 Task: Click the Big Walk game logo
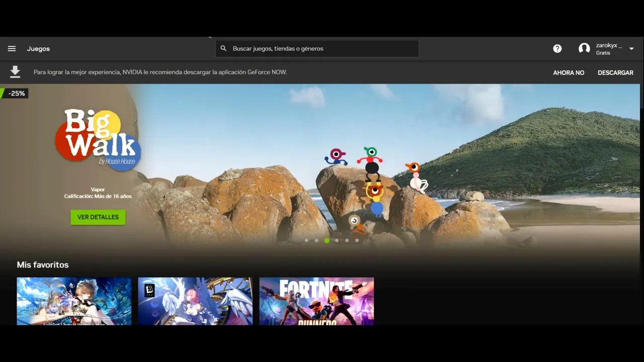98,140
